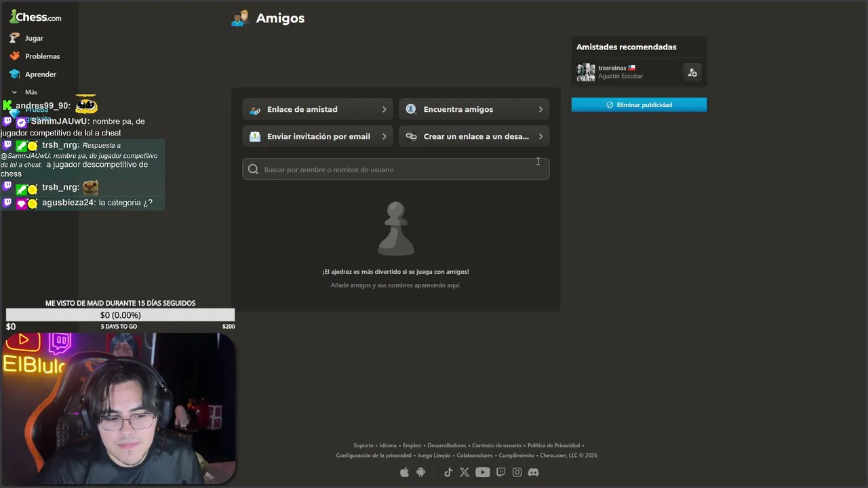Select Crear un enlace a un desafío
The height and width of the screenshot is (488, 868).
coord(474,136)
